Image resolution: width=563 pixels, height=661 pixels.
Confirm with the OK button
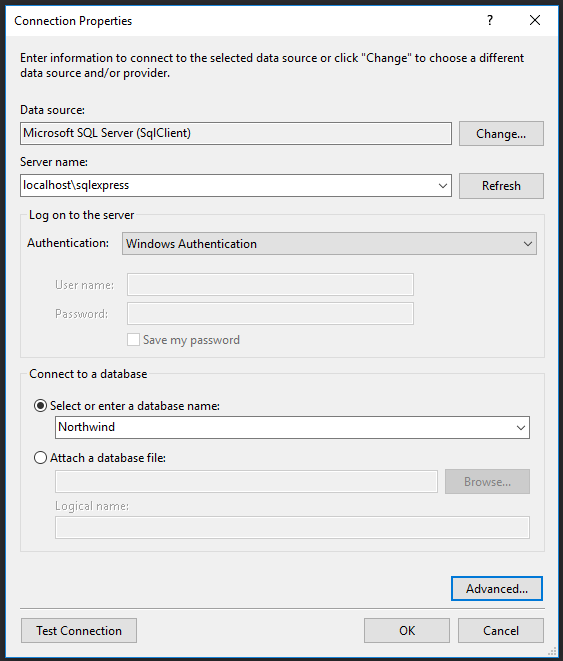[x=407, y=631]
